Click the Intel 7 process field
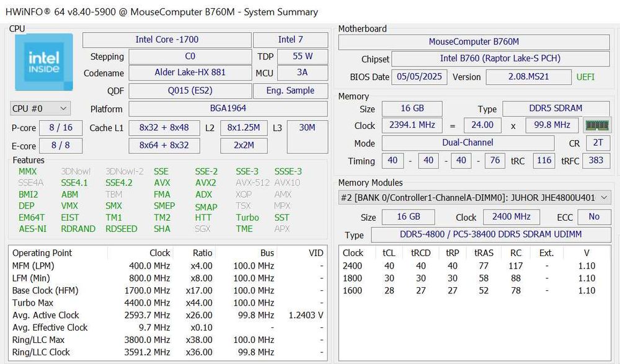This screenshot has height=364, width=620. (x=290, y=40)
